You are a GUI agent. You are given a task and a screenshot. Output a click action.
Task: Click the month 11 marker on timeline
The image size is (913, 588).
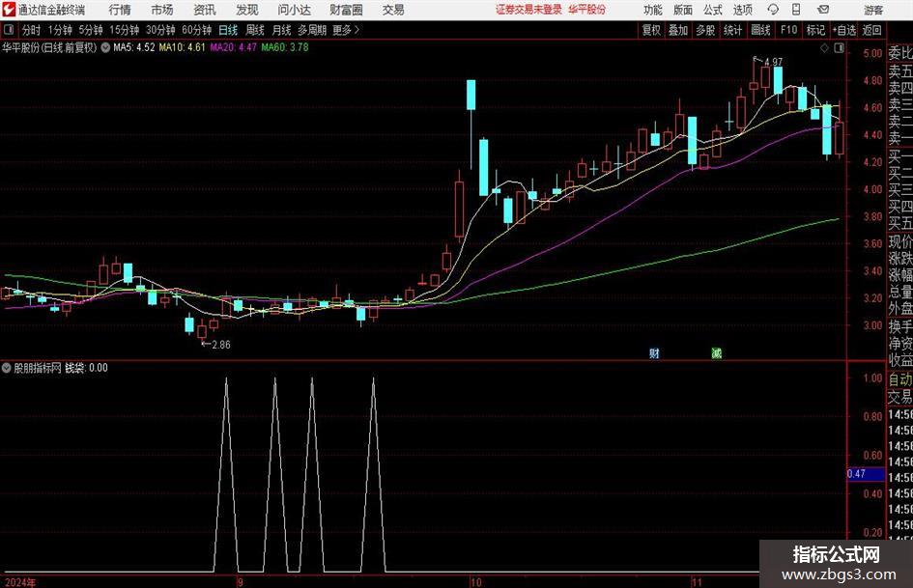click(x=697, y=582)
